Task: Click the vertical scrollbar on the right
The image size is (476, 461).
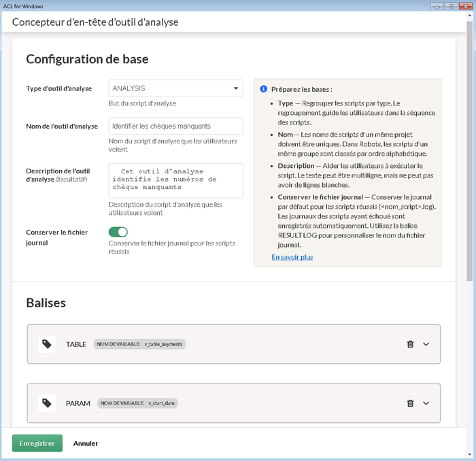Action: (470, 150)
